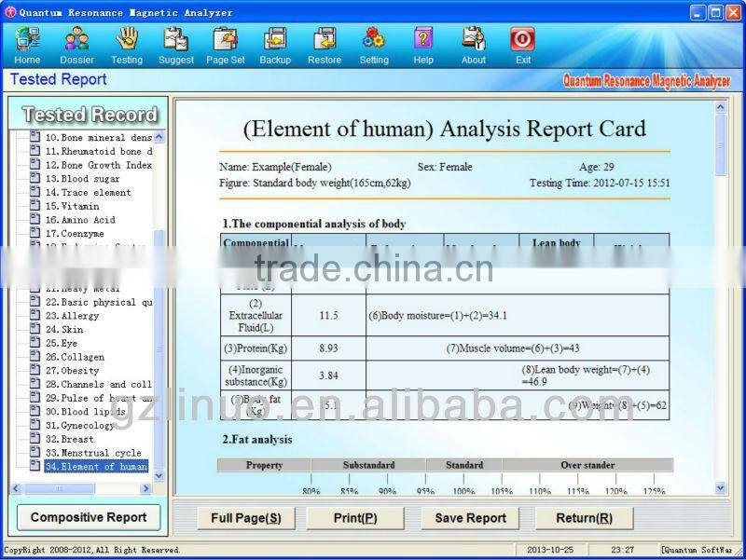Exit the application via the Exit icon
This screenshot has width=746, height=560.
(522, 42)
